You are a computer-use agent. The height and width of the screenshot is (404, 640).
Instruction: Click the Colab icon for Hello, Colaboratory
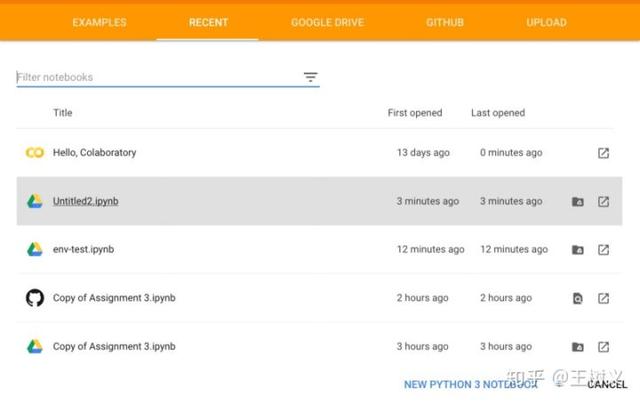(35, 153)
